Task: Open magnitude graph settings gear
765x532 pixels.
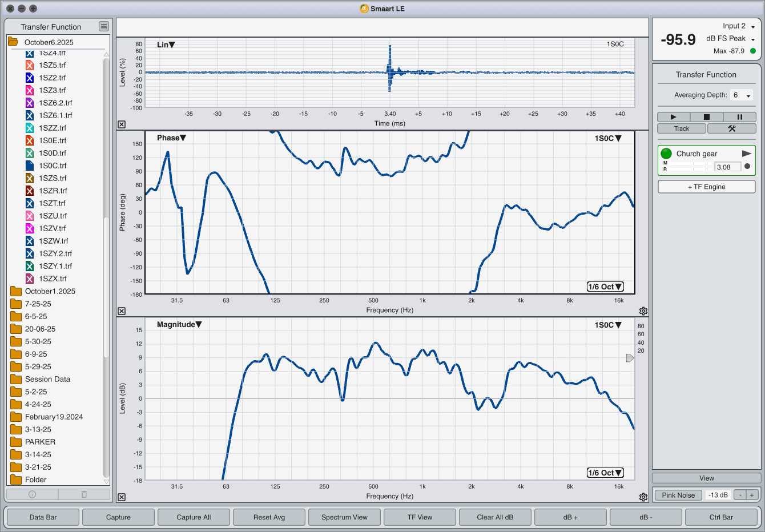Action: click(643, 497)
